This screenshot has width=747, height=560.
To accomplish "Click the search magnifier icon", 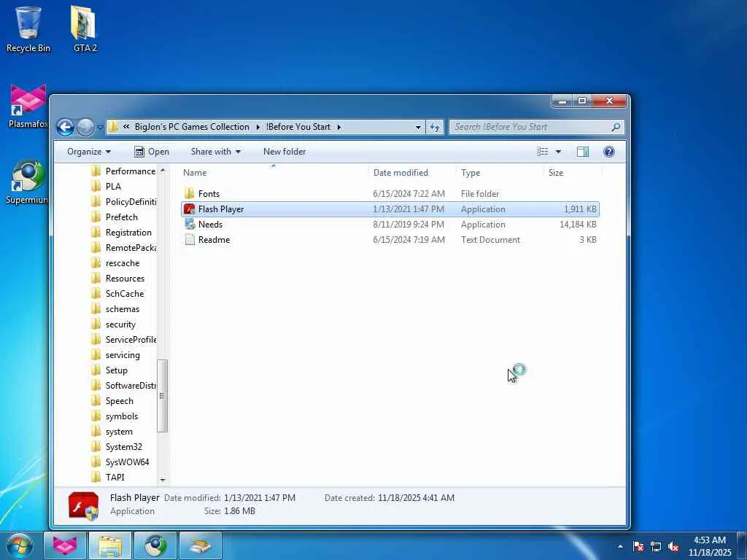I will pos(616,127).
